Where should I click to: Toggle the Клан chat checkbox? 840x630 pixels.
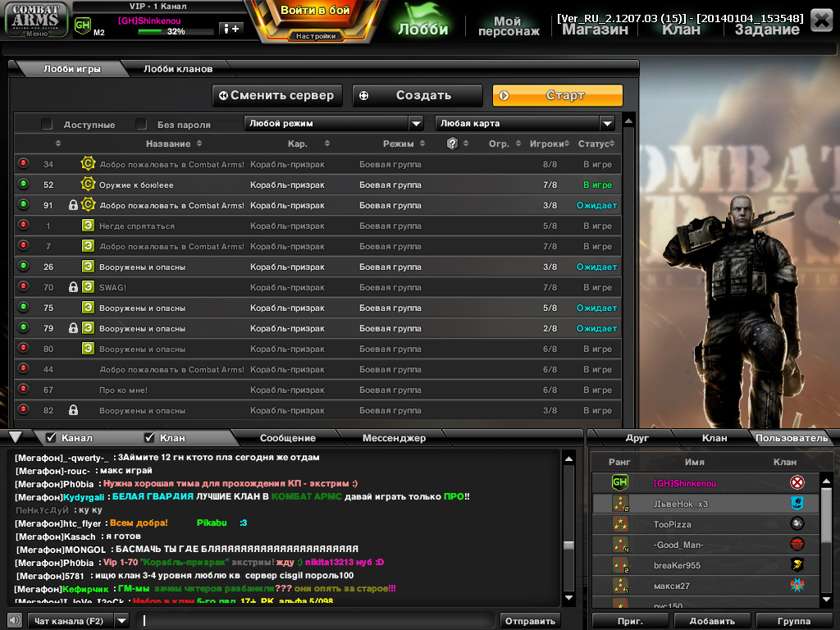coord(149,438)
